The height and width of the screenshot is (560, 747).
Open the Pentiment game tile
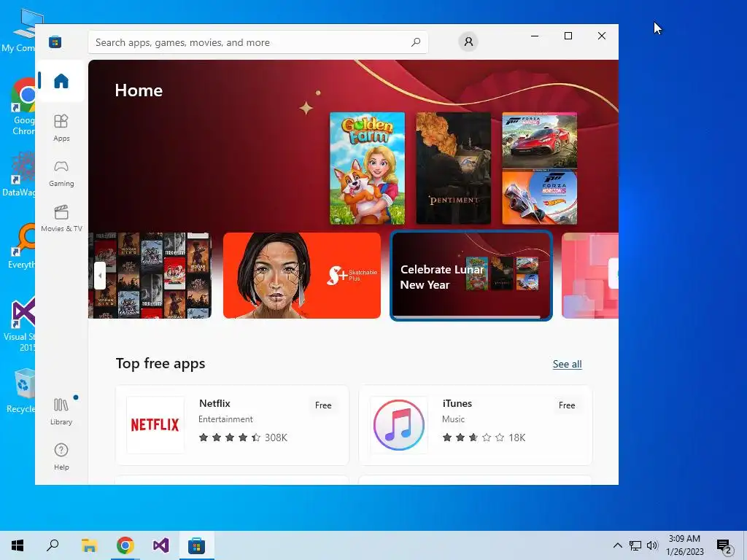point(453,168)
